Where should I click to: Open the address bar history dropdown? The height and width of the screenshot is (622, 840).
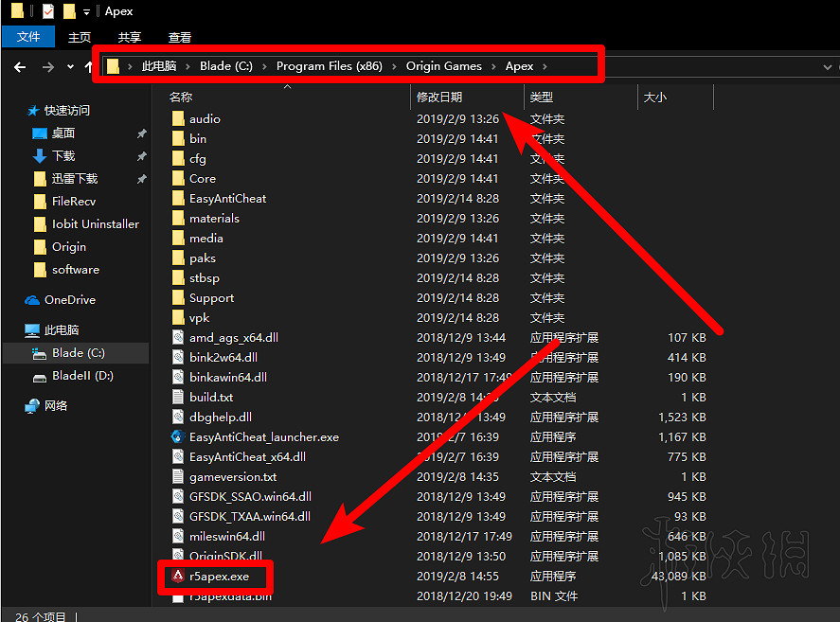827,65
